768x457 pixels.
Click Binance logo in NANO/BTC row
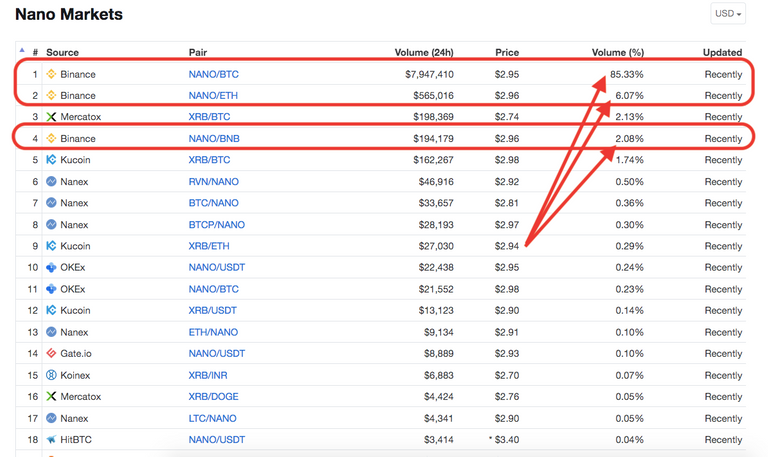pyautogui.click(x=51, y=74)
